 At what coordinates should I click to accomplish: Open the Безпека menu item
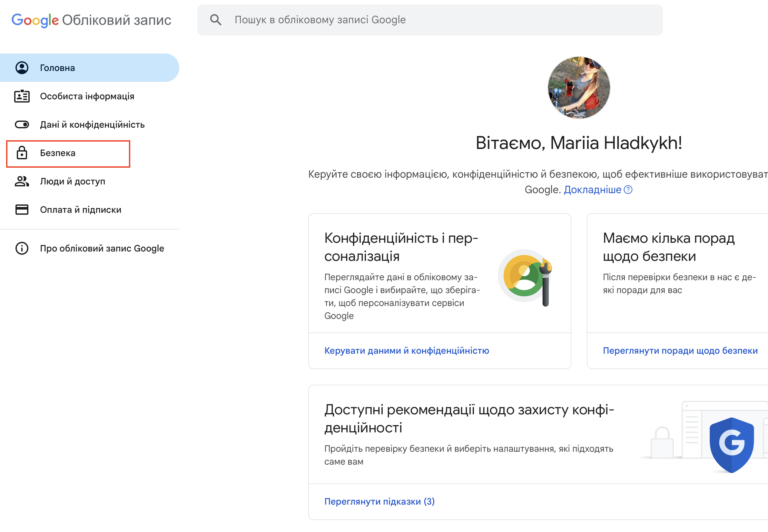(x=58, y=153)
